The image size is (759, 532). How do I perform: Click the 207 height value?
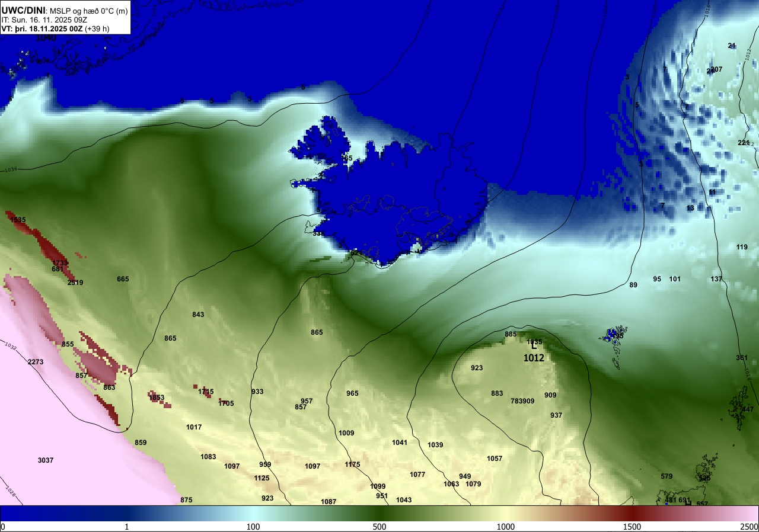(716, 69)
